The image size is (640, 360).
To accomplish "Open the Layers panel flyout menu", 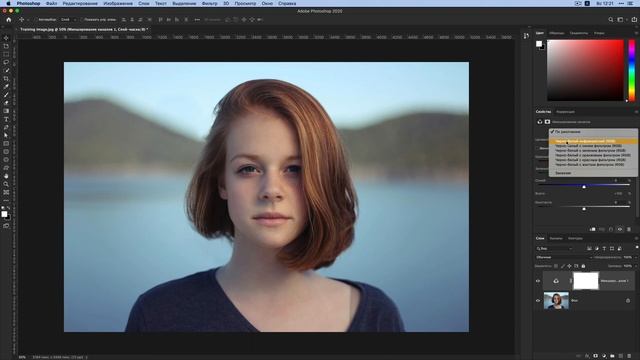I will [636, 238].
